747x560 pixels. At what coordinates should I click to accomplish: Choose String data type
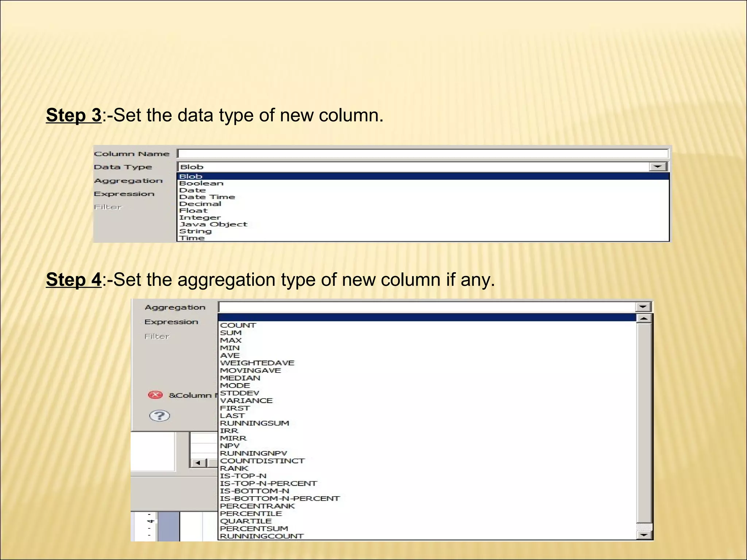coord(423,231)
